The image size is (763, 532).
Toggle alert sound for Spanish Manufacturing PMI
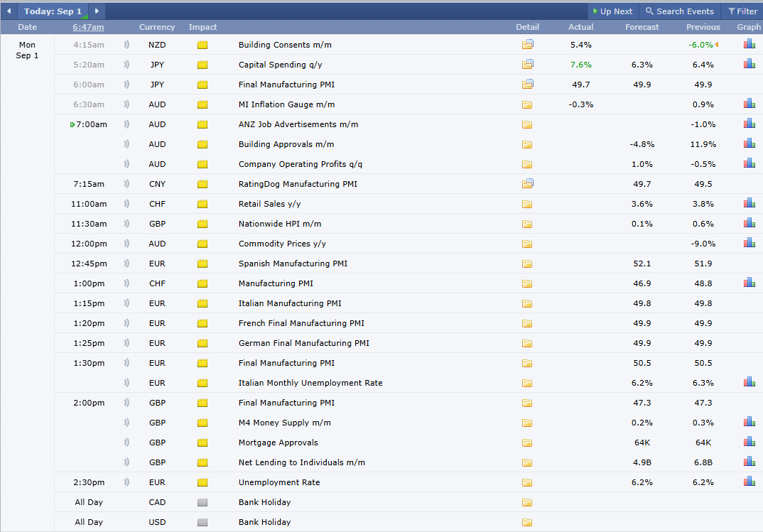126,264
